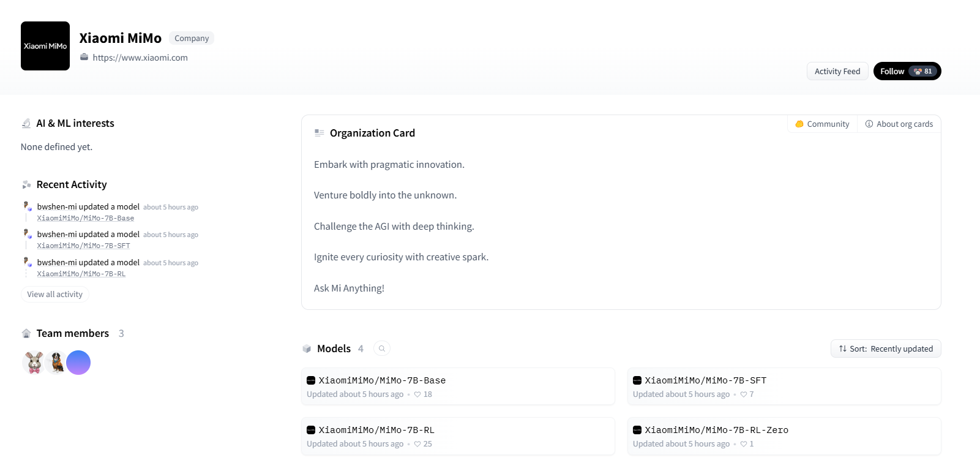The image size is (980, 471).
Task: Click bwshen-mi avatar beside MiMo-7B-Base activity
Action: coord(27,206)
